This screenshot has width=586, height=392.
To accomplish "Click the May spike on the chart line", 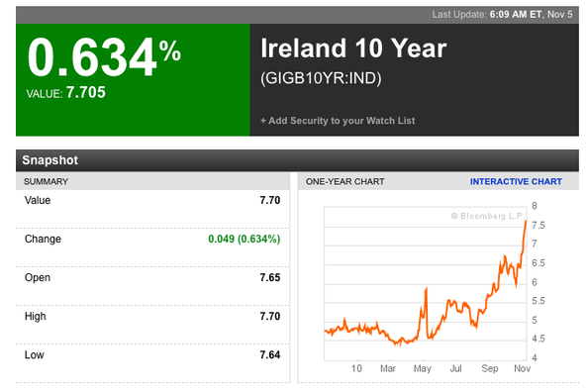I will pos(426,289).
